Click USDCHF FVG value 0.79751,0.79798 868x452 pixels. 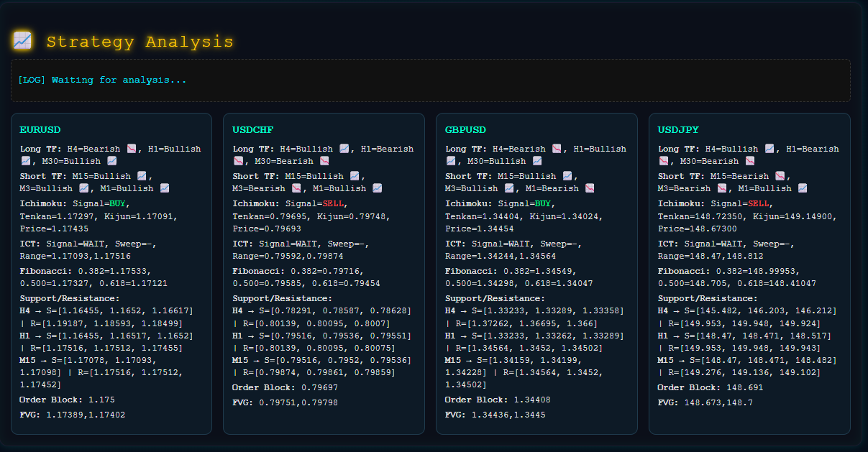click(298, 402)
